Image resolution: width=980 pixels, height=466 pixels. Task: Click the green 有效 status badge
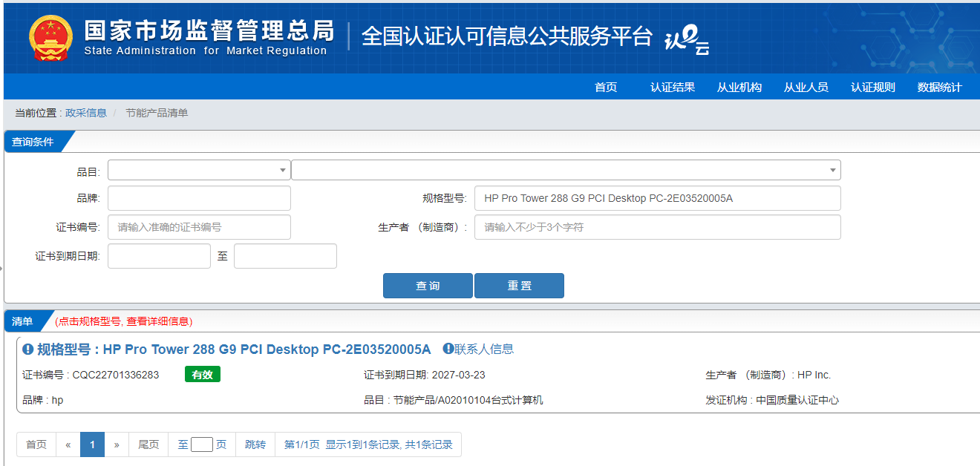point(203,375)
